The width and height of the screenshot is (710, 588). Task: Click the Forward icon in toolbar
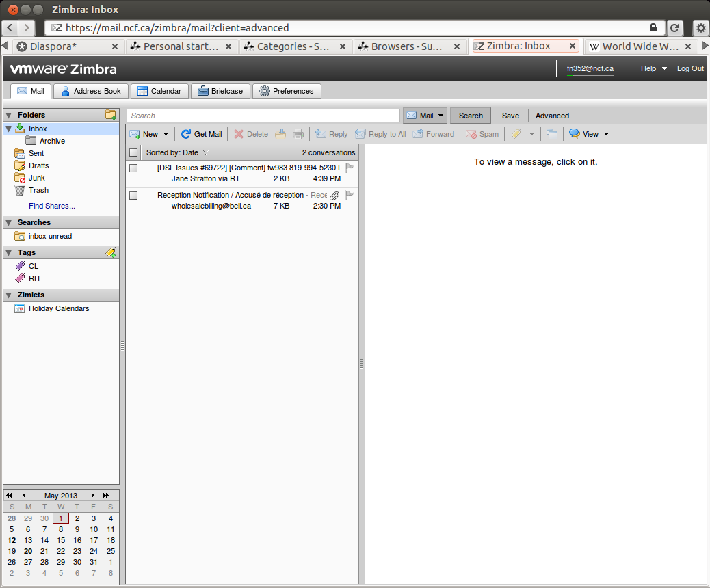pos(418,134)
